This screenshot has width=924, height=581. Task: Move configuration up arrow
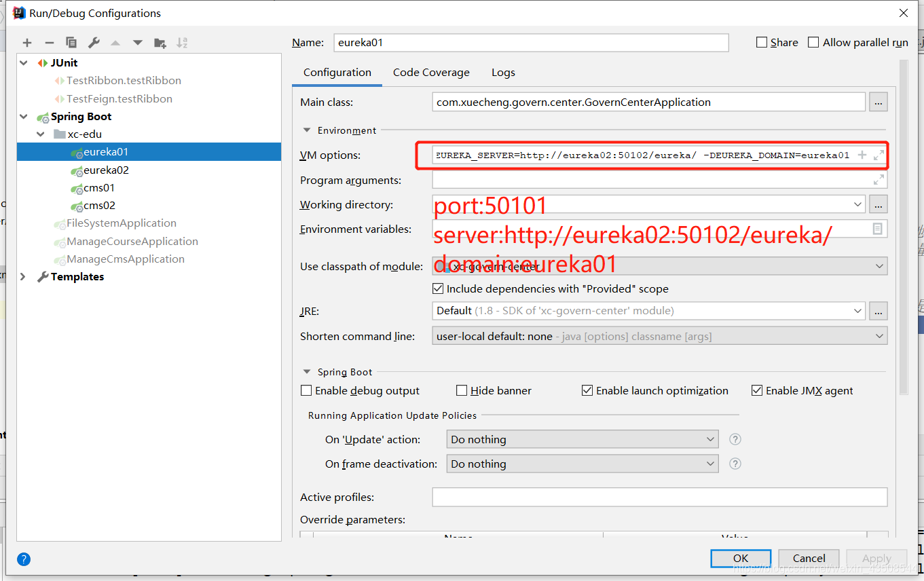(115, 43)
